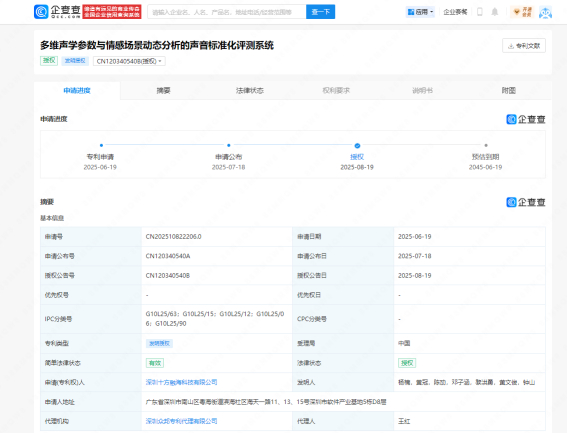Open the 企业套餐 link
This screenshot has width=567, height=433.
tap(455, 12)
